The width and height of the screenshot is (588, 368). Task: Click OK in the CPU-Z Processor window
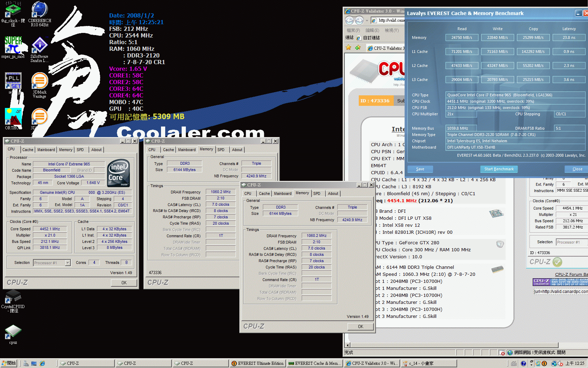[124, 283]
